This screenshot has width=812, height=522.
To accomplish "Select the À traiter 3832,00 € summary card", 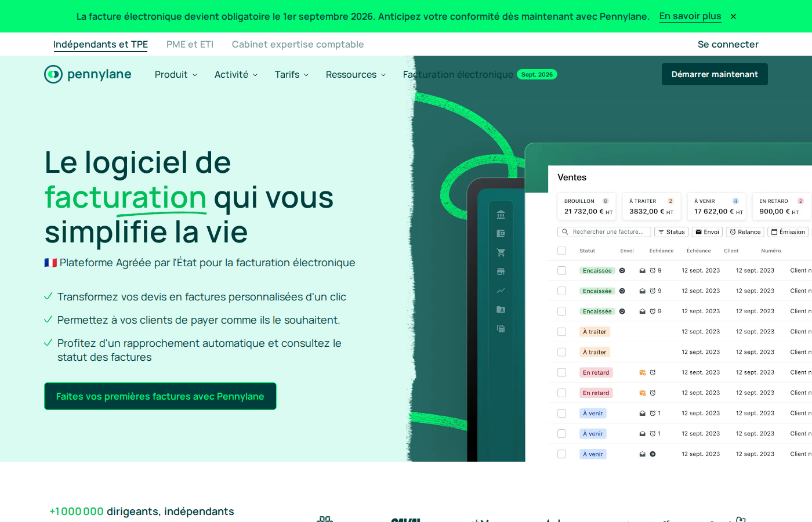I will (x=651, y=206).
